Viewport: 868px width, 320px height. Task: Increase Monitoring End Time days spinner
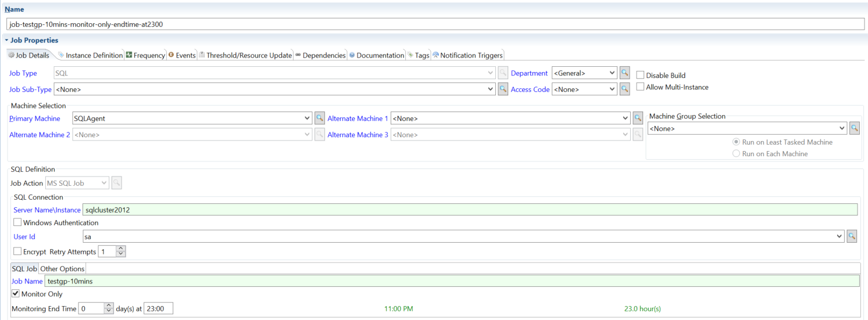pyautogui.click(x=108, y=305)
